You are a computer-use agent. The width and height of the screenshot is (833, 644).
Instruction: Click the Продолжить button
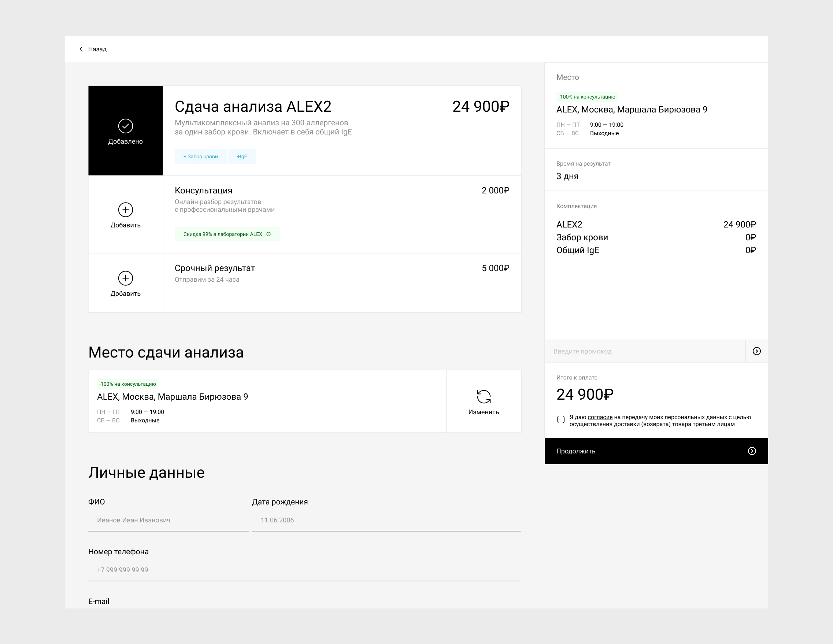(x=656, y=451)
